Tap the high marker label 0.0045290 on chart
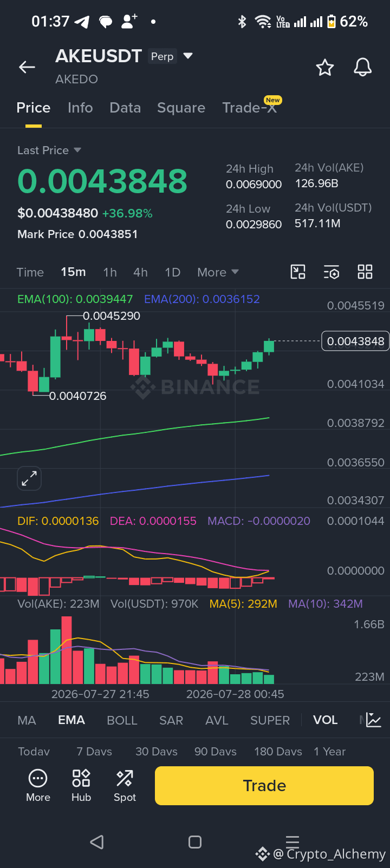390x868 pixels. pyautogui.click(x=112, y=316)
